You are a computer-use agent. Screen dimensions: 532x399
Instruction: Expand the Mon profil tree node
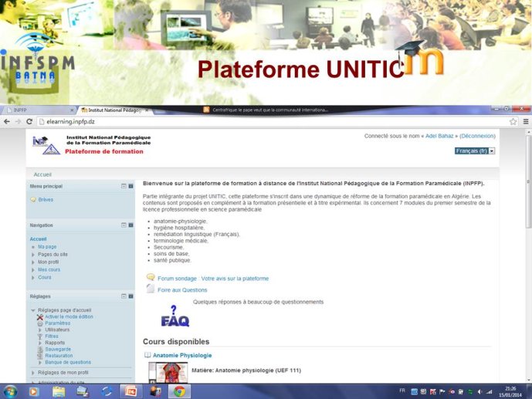(33, 262)
